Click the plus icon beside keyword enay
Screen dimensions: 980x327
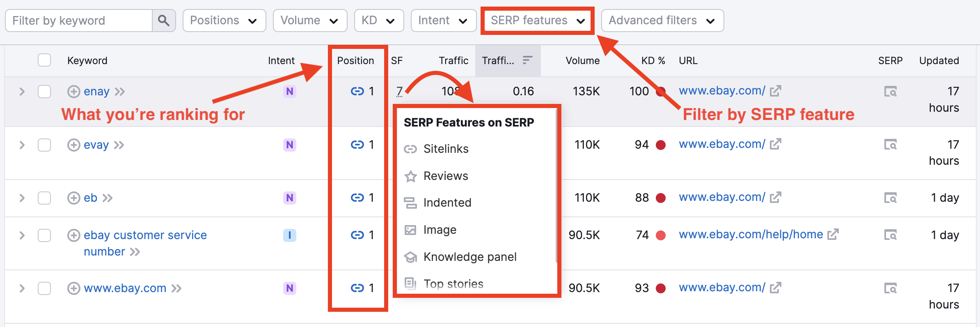click(73, 91)
